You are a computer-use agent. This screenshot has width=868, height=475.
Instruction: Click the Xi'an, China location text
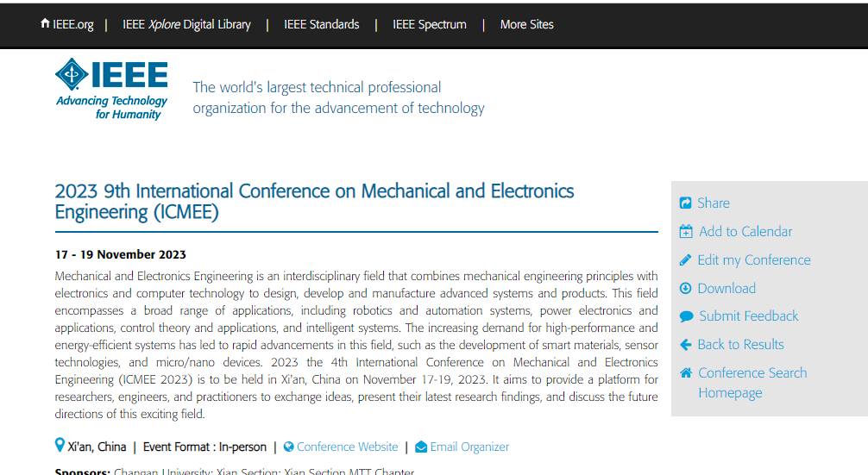click(97, 447)
